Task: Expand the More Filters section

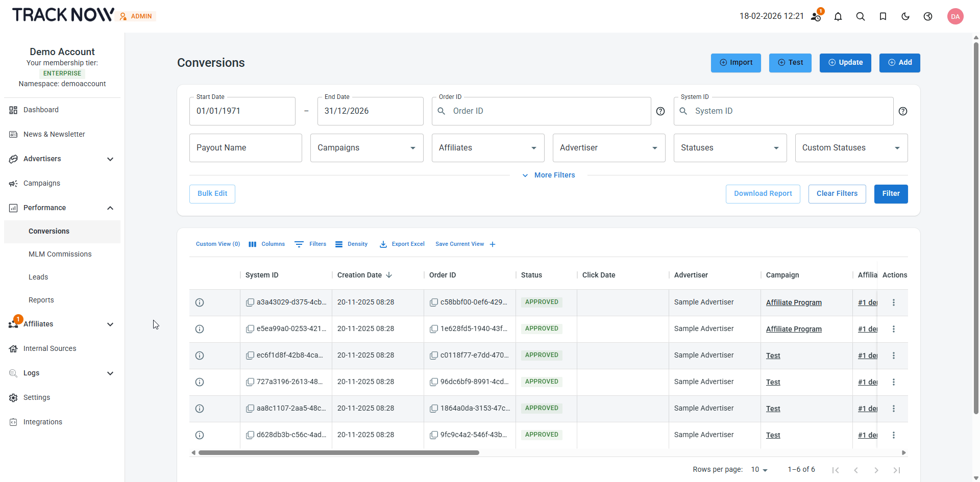Action: (x=549, y=175)
